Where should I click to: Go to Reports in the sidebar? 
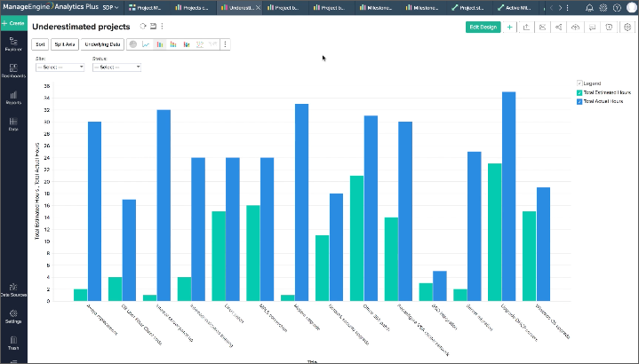coord(13,98)
